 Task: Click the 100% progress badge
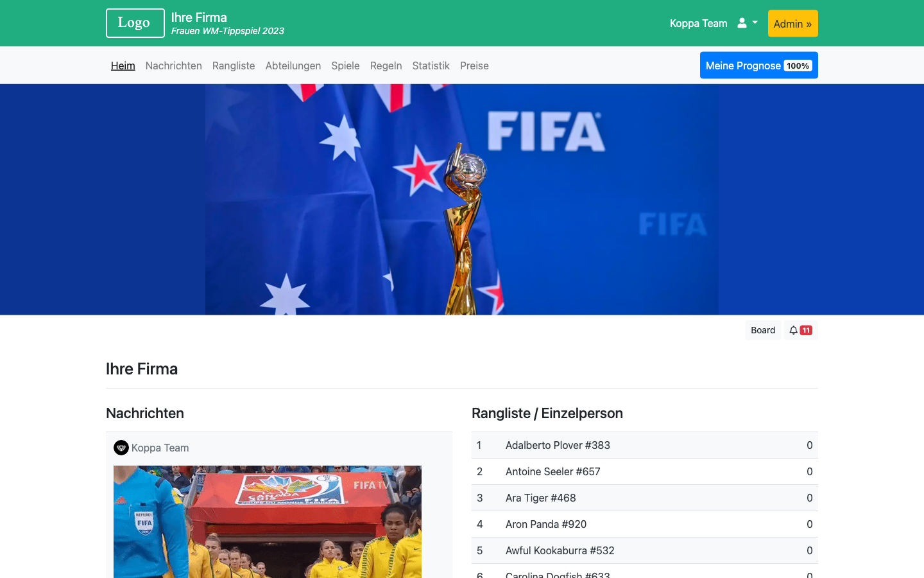tap(798, 66)
